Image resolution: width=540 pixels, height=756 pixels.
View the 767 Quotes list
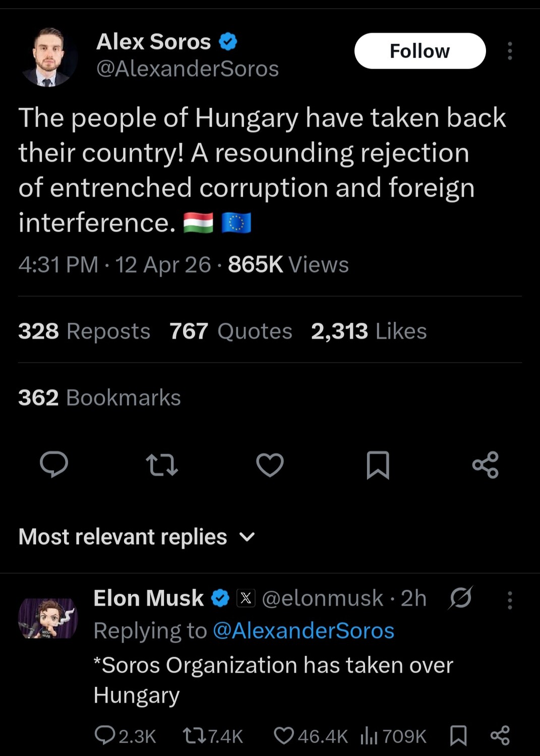pos(231,331)
